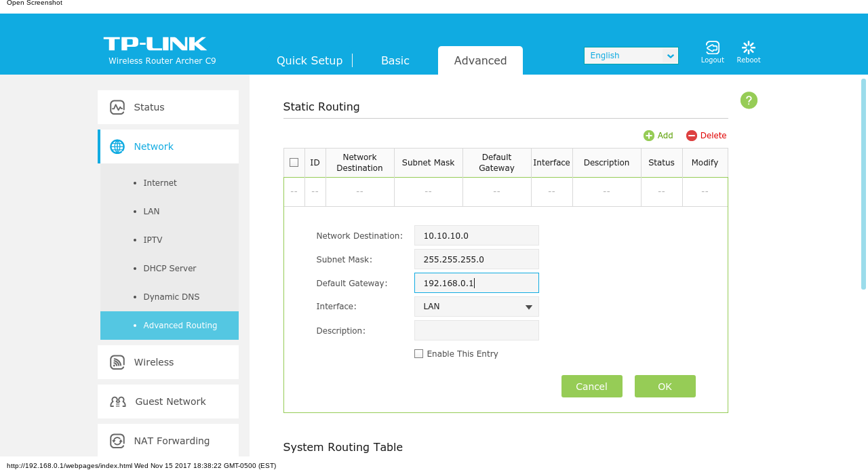The height and width of the screenshot is (470, 868).
Task: Click the Status column header
Action: click(662, 163)
